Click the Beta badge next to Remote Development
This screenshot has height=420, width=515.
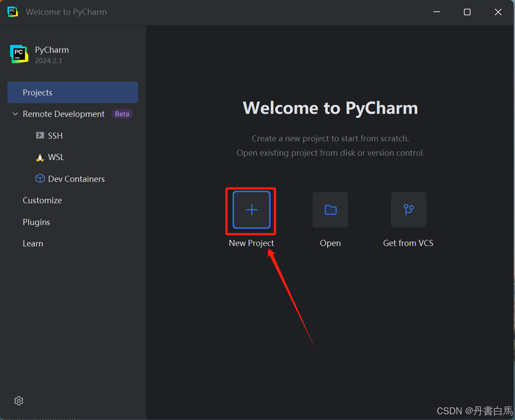coord(122,114)
